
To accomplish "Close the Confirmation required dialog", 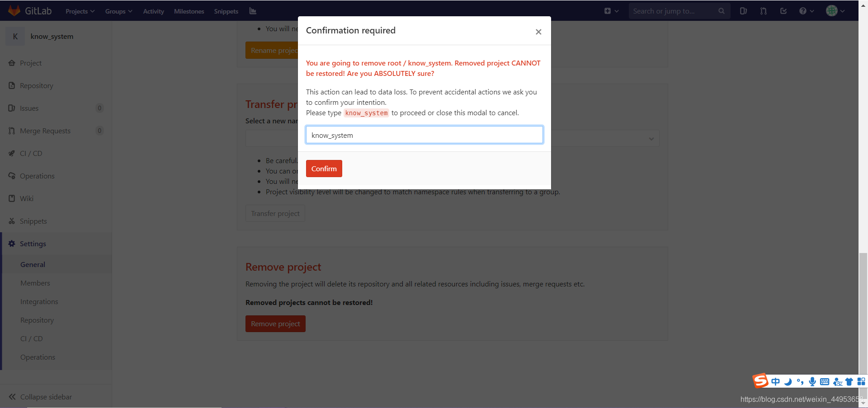I will [538, 32].
